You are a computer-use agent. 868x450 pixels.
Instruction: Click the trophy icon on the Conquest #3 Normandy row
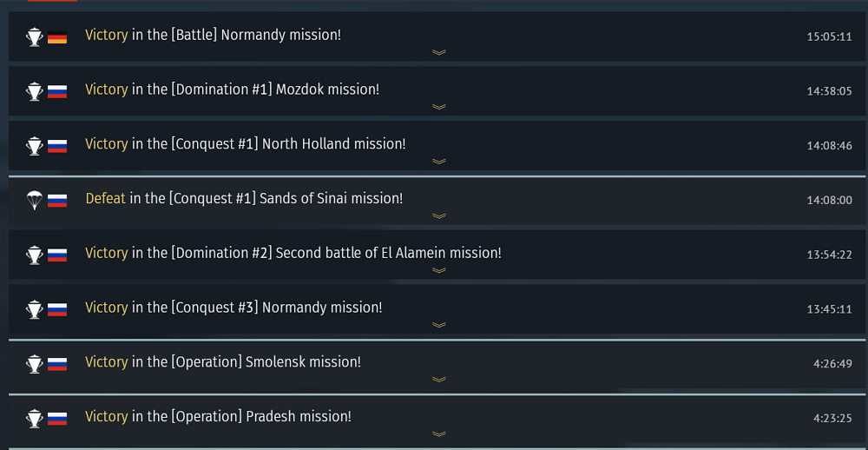(34, 309)
